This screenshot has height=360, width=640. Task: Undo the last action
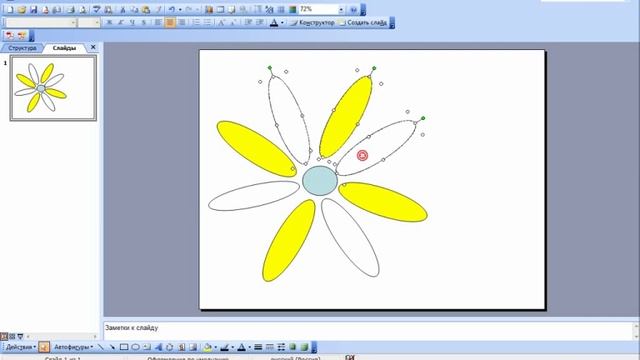tap(172, 9)
